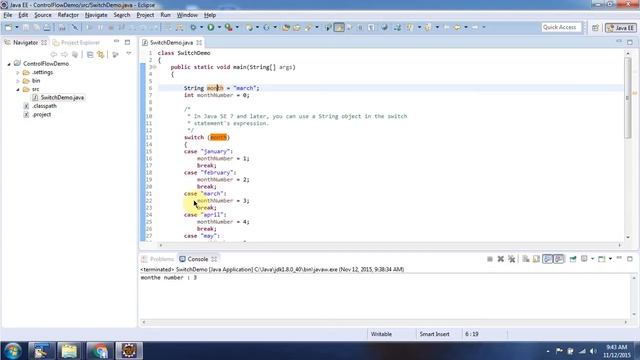Click the Windows Start orb
The image size is (640, 360).
13,351
